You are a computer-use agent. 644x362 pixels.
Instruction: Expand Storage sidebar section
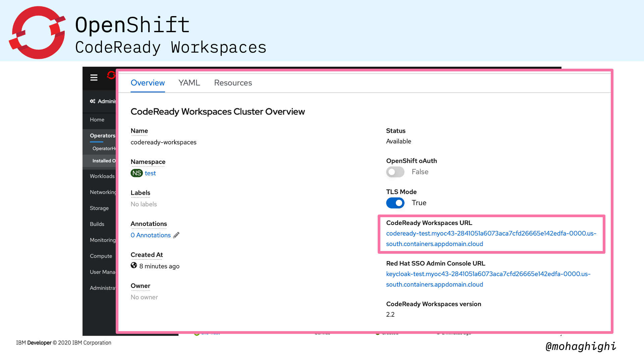[x=99, y=208]
